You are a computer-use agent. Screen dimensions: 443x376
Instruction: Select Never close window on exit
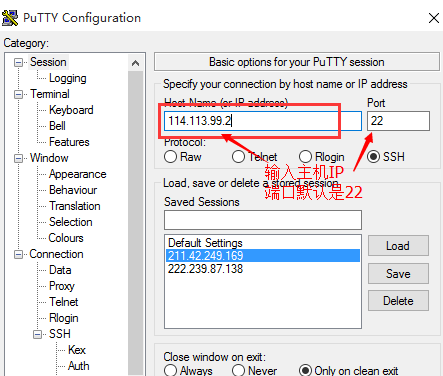(238, 371)
